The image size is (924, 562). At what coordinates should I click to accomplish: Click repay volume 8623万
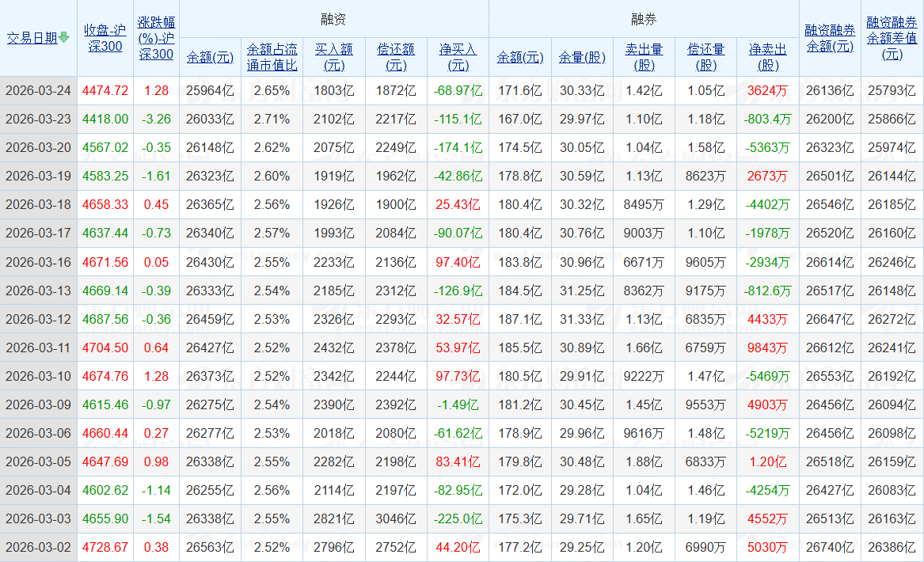click(705, 177)
